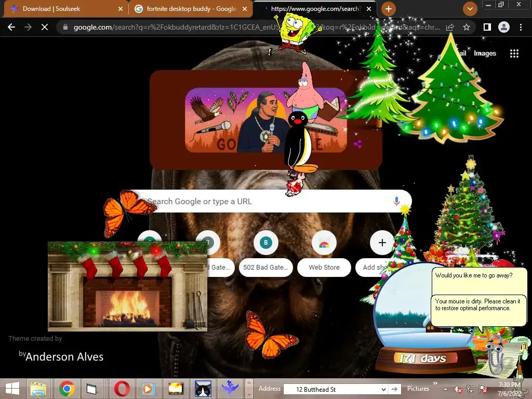Screen dimensions: 532x399
Task: Open a new tab with plus button
Action: coord(389,9)
